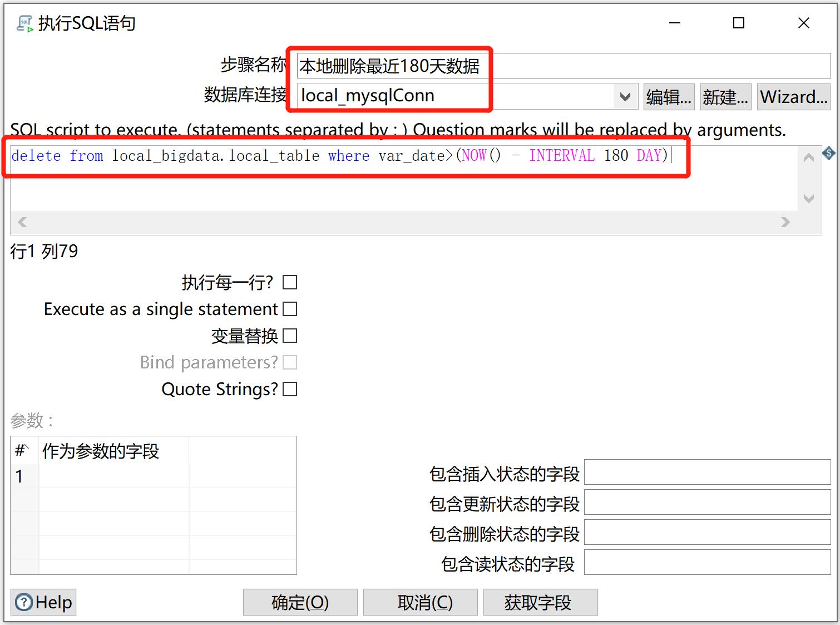Image resolution: width=840 pixels, height=625 pixels.
Task: Click the SQL editor scroll right arrow
Action: click(785, 222)
